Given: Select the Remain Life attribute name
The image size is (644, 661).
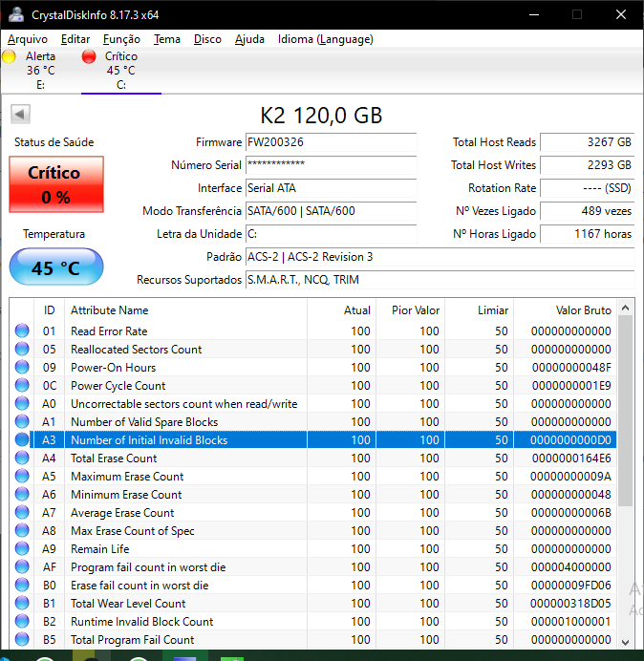Looking at the screenshot, I should click(x=100, y=549).
